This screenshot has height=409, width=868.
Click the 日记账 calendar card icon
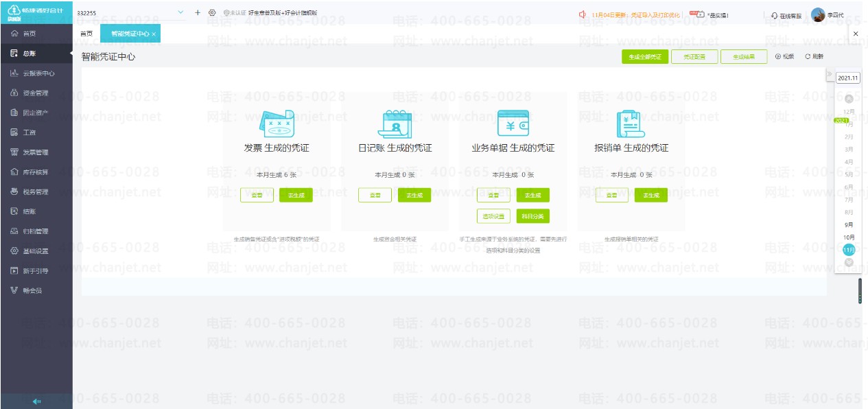click(395, 124)
